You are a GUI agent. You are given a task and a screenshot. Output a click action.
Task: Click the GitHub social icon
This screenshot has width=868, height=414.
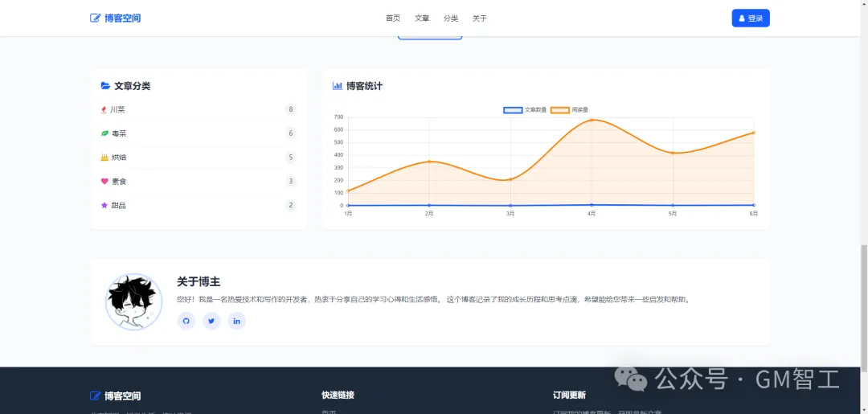tap(186, 321)
